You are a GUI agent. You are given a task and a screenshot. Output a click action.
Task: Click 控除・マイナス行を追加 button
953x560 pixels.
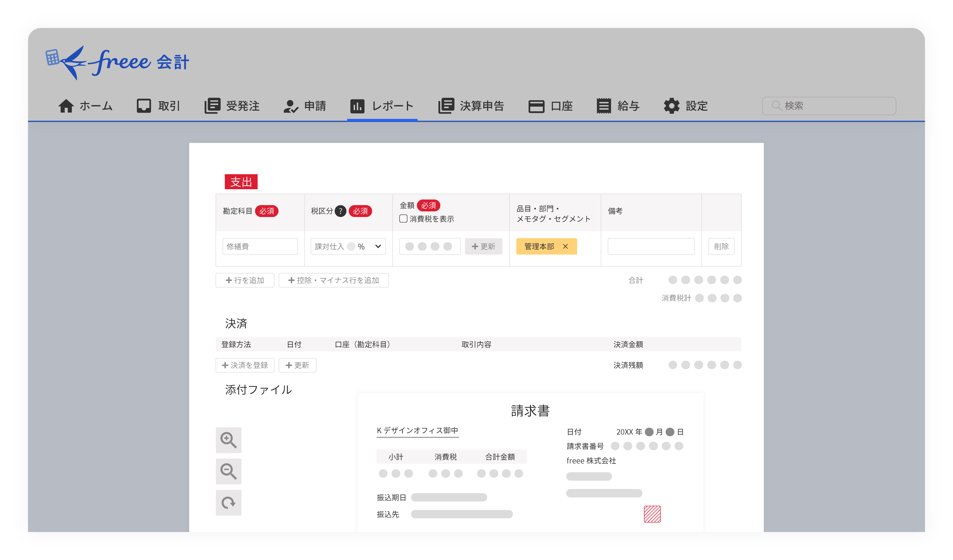tap(333, 280)
